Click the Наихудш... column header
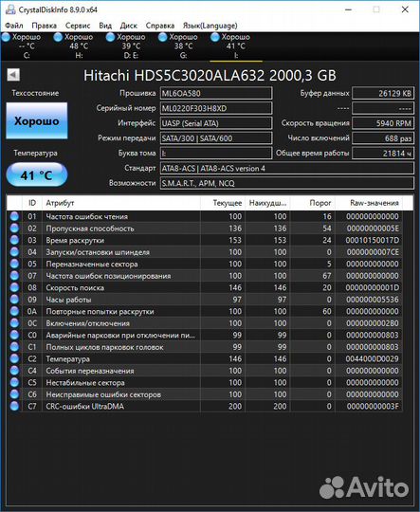Viewport: 420px width, 512px height. [x=267, y=203]
